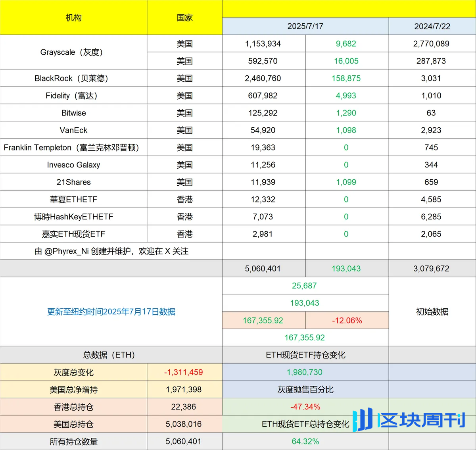Select the initial total 3,079,672
Image resolution: width=476 pixels, height=450 pixels.
[x=431, y=269]
